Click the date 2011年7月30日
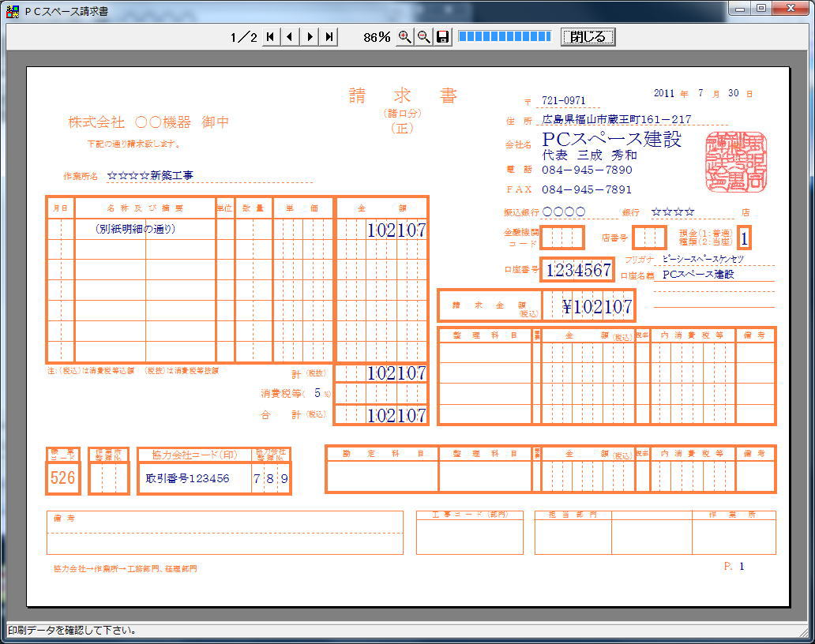Viewport: 815px width, 644px height. point(703,93)
